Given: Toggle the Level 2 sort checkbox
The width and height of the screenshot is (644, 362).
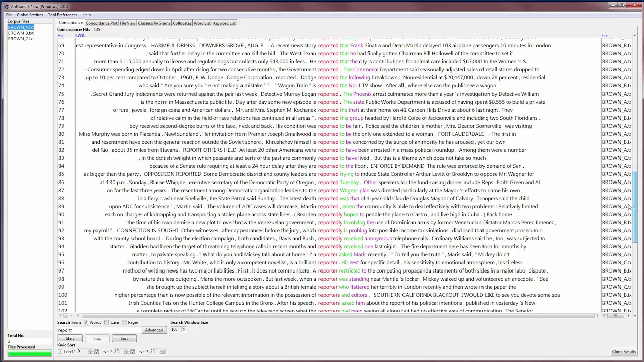Looking at the screenshot, I should 97,352.
